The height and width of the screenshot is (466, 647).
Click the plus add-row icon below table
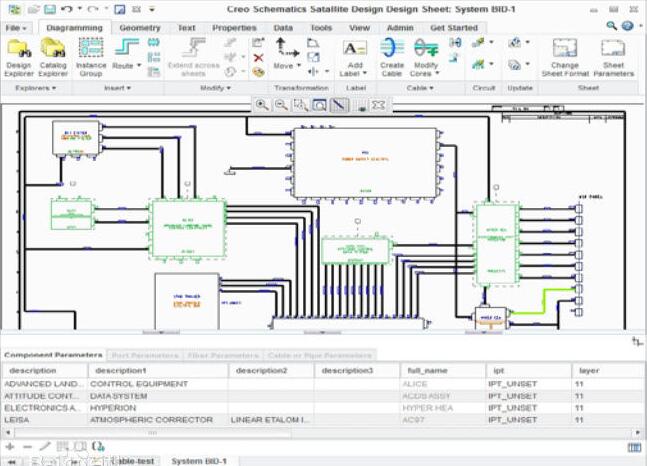click(10, 447)
